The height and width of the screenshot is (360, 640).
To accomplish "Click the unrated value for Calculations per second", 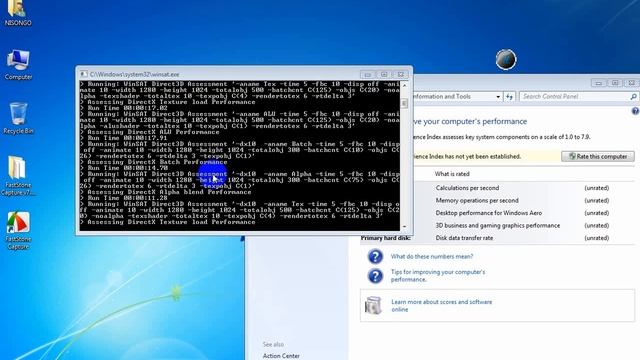I will coord(597,188).
